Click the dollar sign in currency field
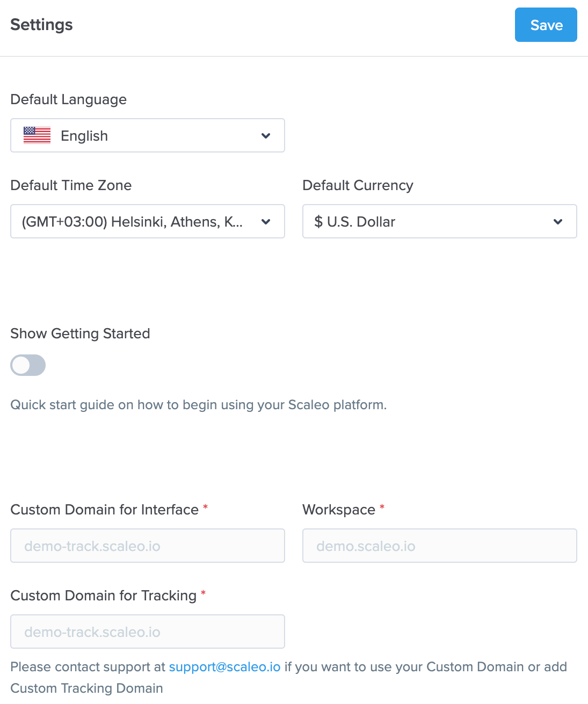Image resolution: width=588 pixels, height=704 pixels. [x=318, y=221]
